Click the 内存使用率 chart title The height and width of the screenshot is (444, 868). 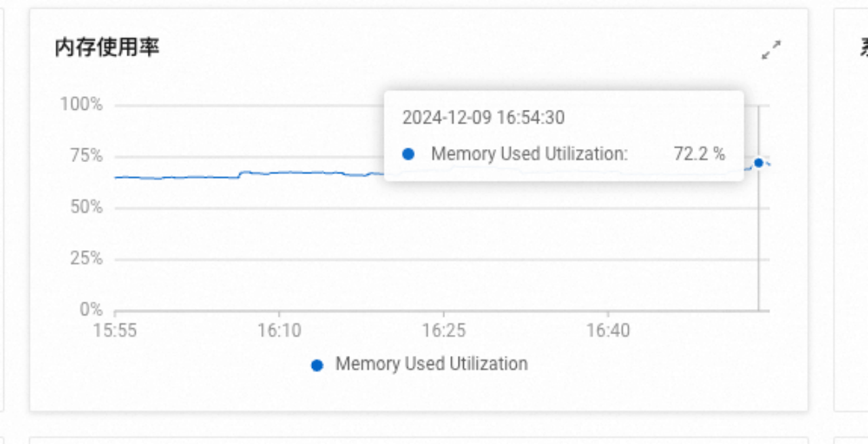click(x=107, y=47)
